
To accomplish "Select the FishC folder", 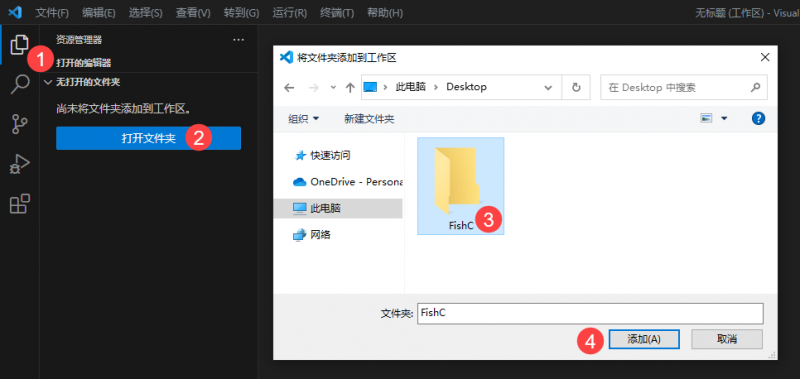I will coord(461,186).
